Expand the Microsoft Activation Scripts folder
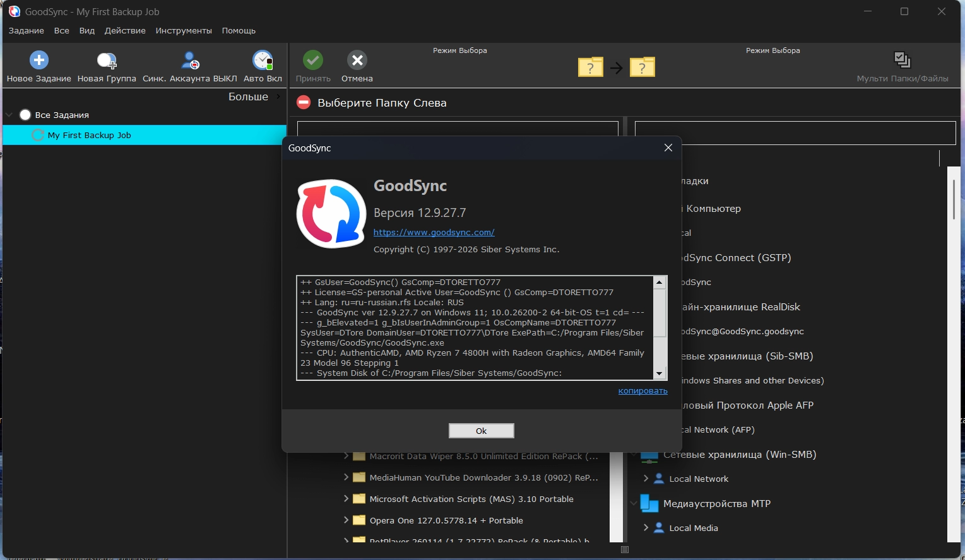 (346, 499)
